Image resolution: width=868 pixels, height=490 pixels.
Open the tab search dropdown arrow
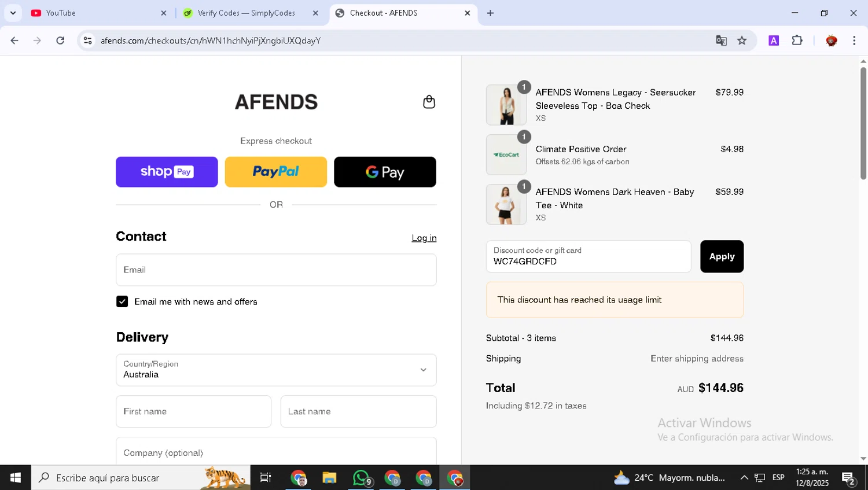(13, 13)
